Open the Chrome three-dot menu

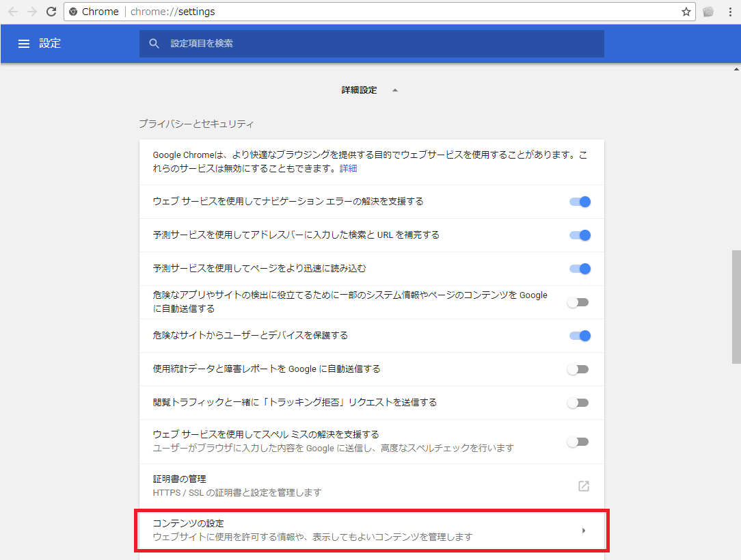click(730, 12)
